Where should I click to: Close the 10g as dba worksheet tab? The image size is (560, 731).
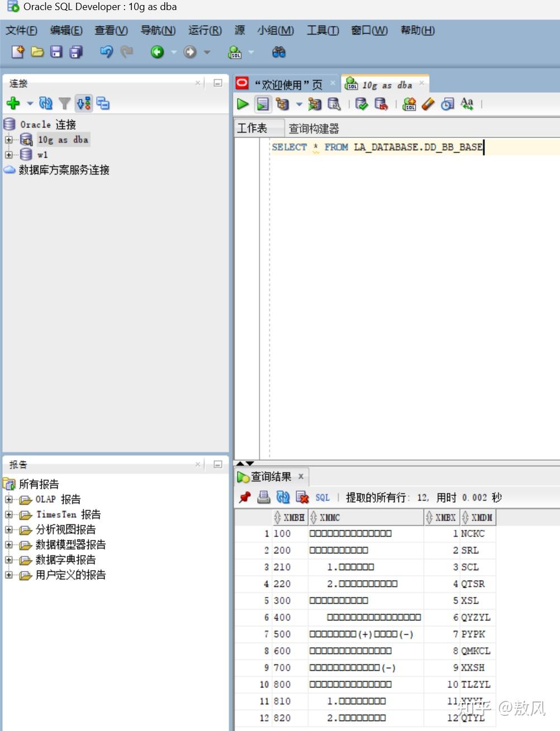pyautogui.click(x=422, y=83)
